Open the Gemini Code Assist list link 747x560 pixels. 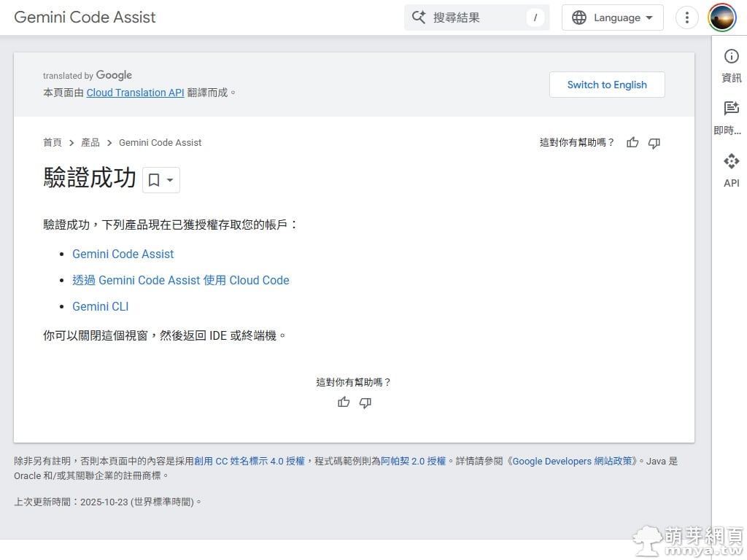point(123,254)
